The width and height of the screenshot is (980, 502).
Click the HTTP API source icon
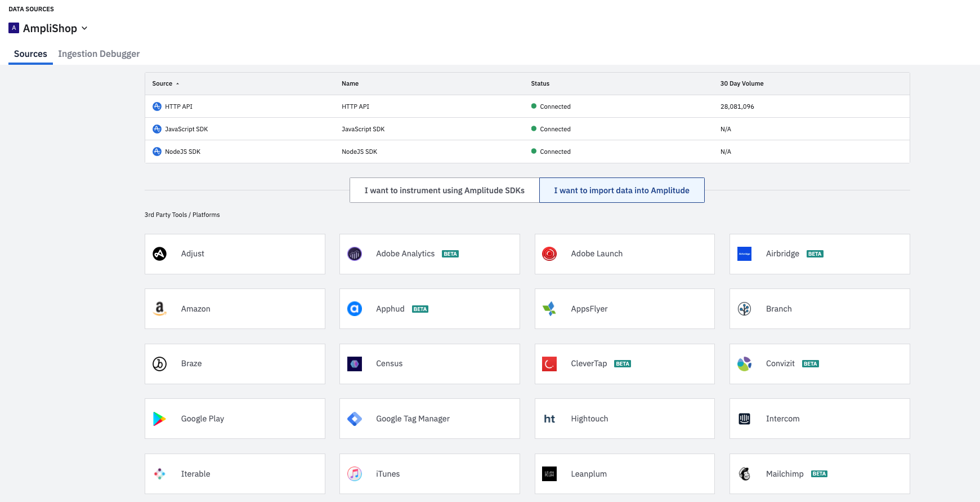157,106
